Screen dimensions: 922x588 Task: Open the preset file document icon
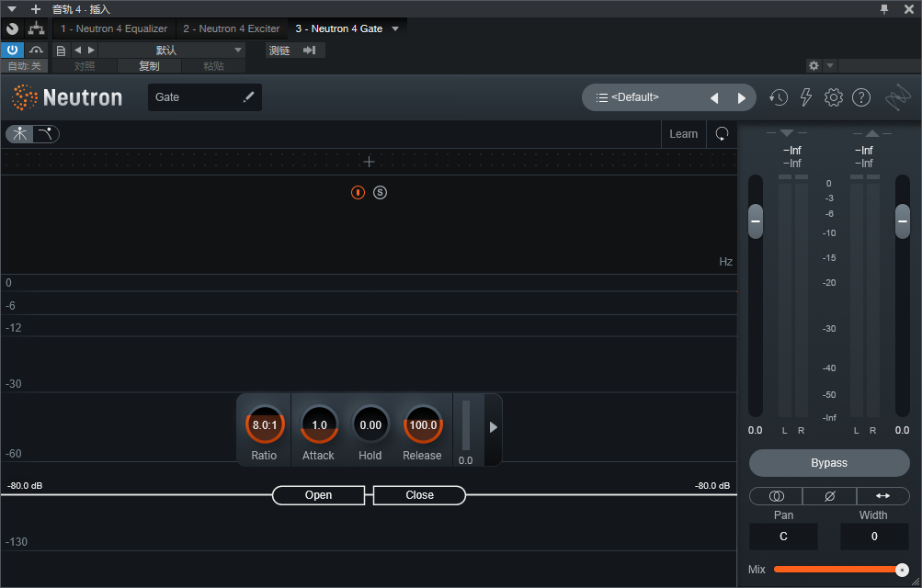coord(61,51)
